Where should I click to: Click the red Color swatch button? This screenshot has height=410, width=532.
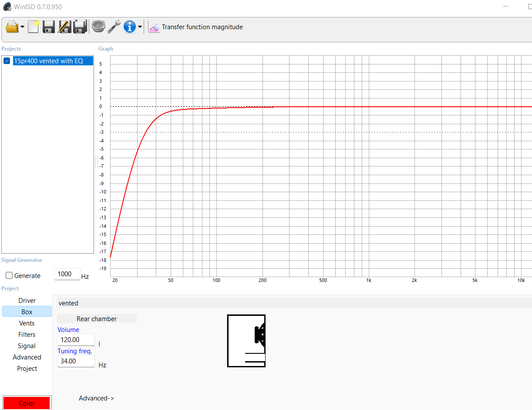point(27,403)
